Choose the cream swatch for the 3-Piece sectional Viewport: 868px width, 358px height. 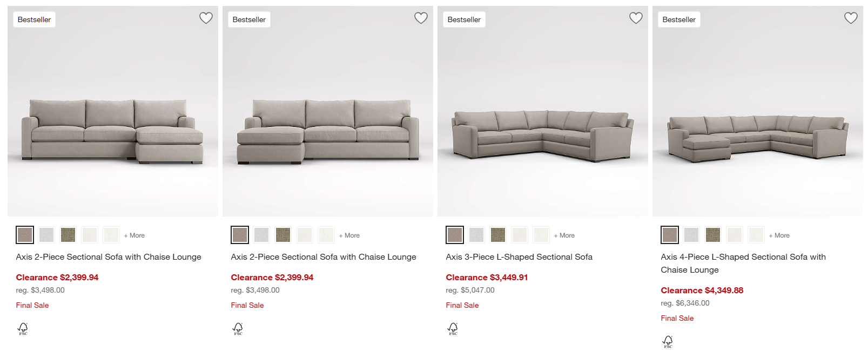(x=519, y=234)
